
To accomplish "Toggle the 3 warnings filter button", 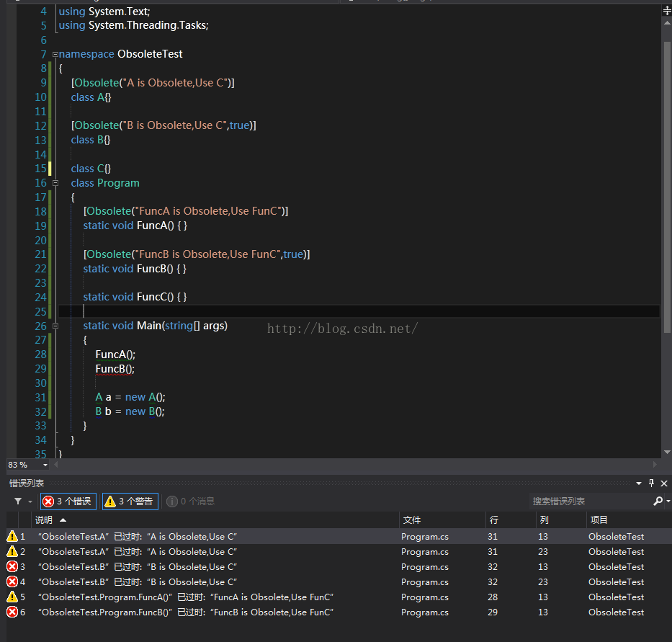I will coord(130,501).
